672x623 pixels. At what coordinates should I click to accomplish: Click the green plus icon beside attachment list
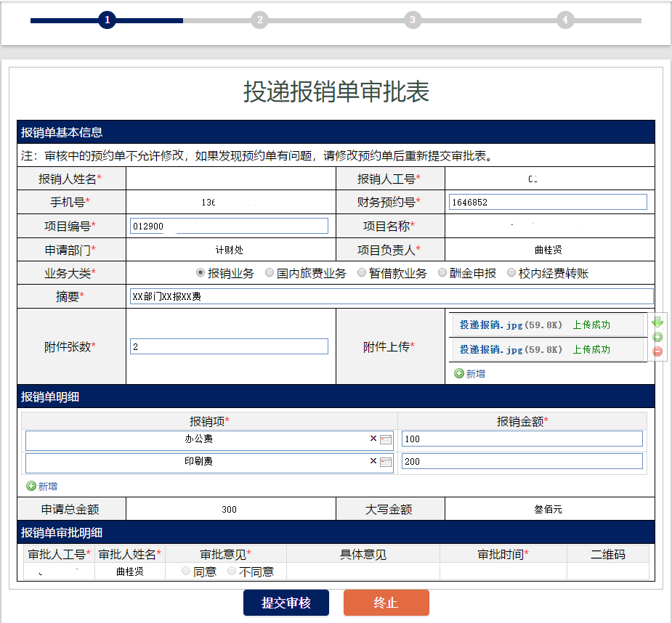pyautogui.click(x=657, y=337)
